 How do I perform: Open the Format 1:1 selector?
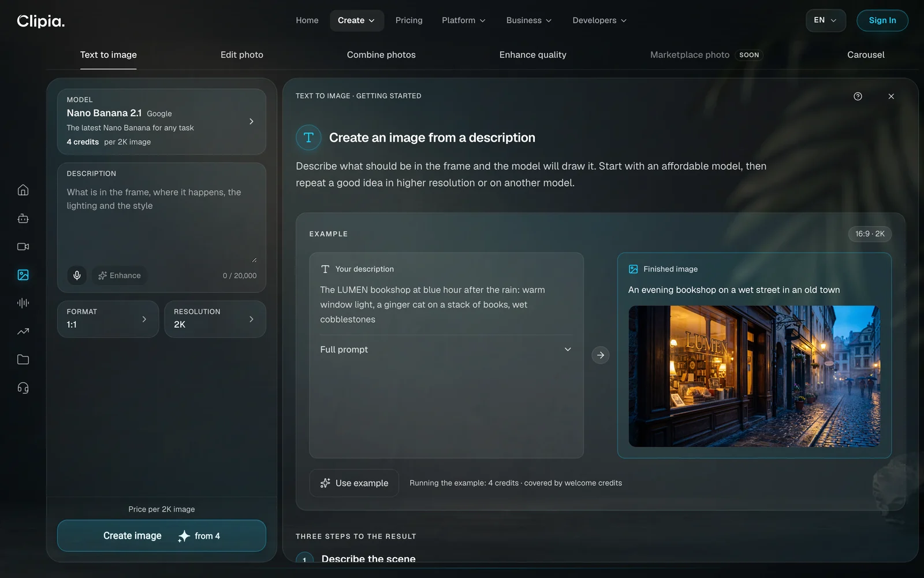[108, 319]
